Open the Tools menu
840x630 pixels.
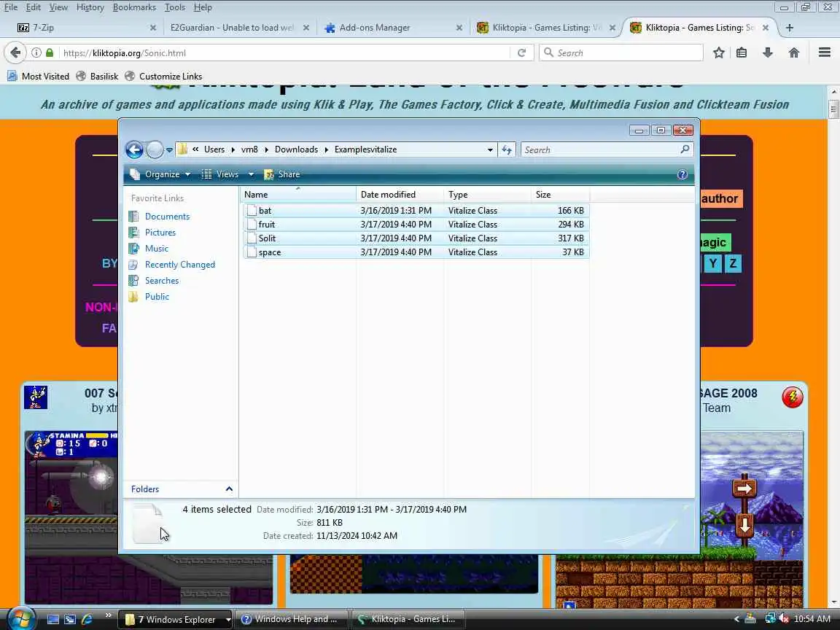[x=175, y=7]
